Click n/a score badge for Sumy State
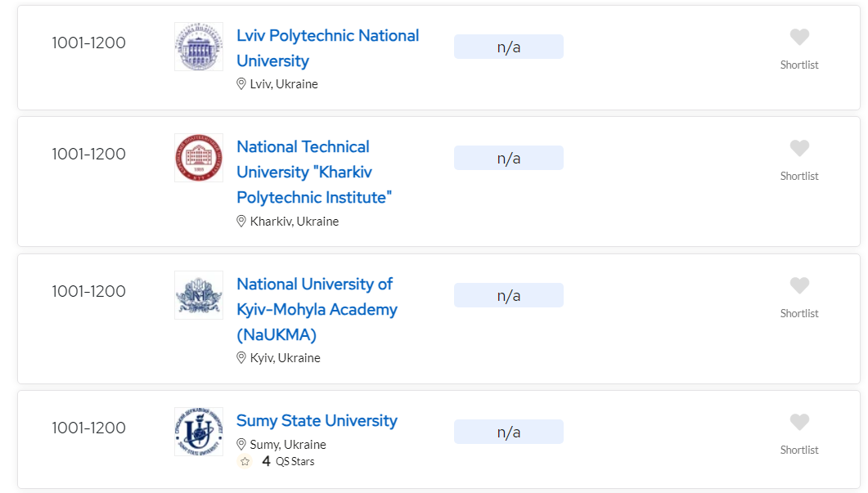868x493 pixels. click(x=508, y=432)
